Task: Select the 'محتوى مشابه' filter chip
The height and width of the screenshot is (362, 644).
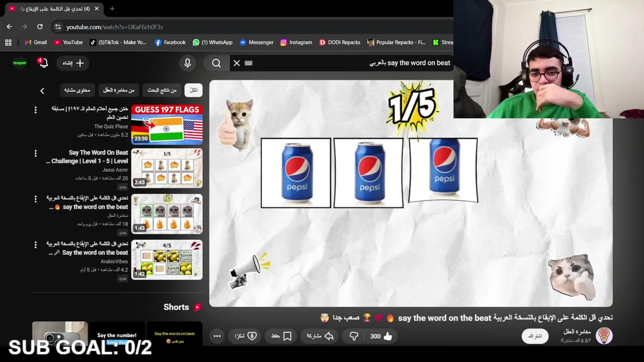Action: (x=77, y=90)
